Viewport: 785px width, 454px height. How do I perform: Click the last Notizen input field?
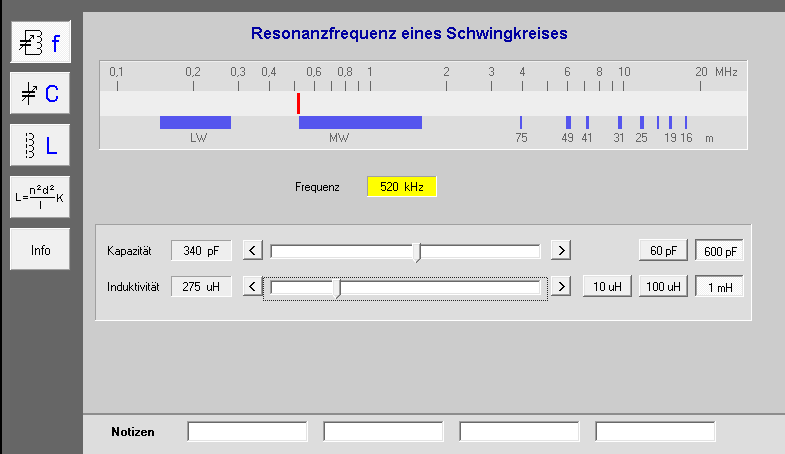click(655, 431)
